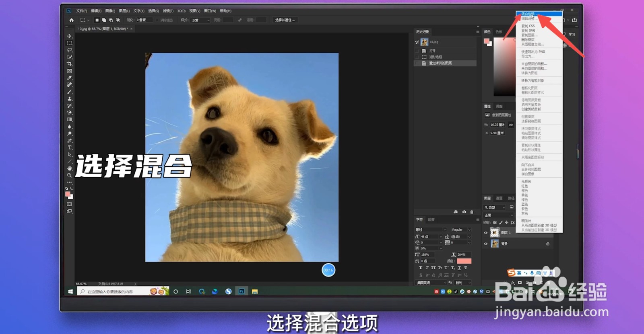Click Add to selection mode icon
This screenshot has width=644, height=334.
[104, 20]
